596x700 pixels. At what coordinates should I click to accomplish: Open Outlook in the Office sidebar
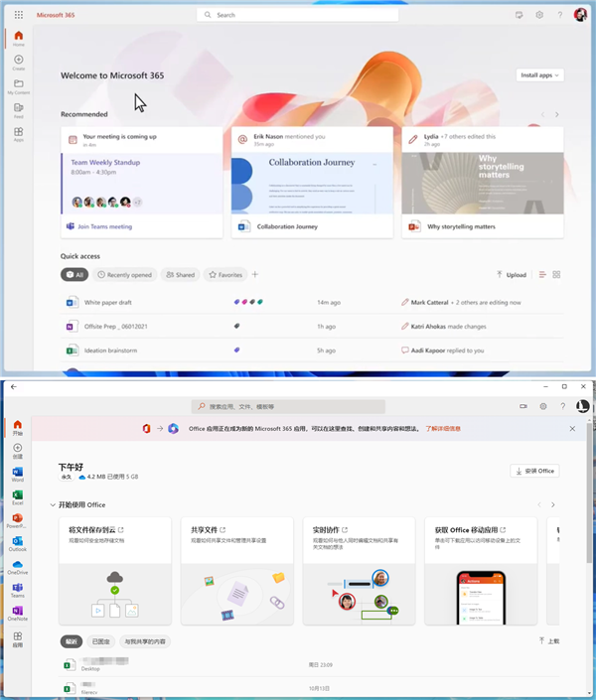coord(18,544)
